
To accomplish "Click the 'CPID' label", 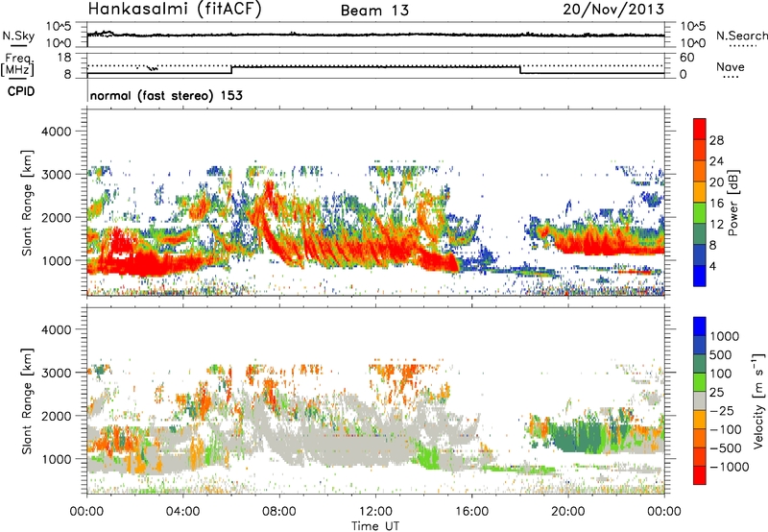I will click(x=21, y=91).
